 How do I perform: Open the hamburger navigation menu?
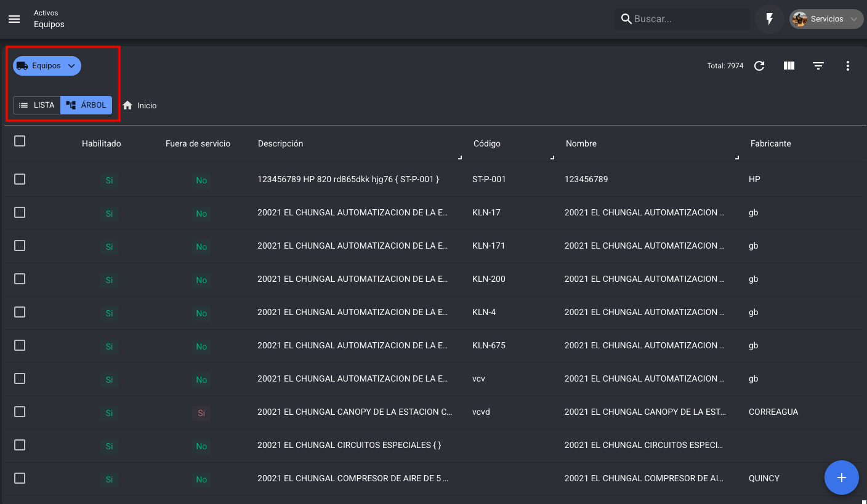[14, 19]
